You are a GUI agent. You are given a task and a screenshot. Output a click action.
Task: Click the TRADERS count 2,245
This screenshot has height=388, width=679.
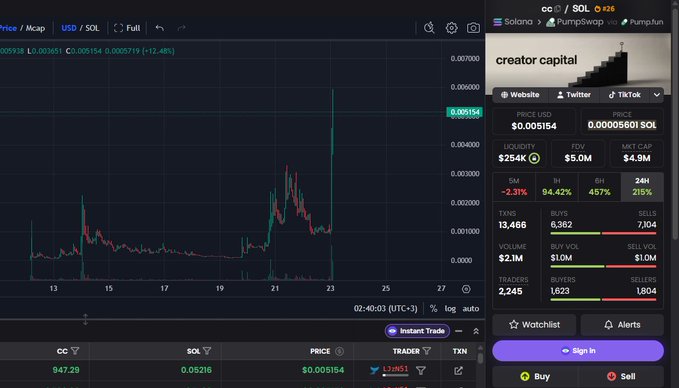click(510, 291)
